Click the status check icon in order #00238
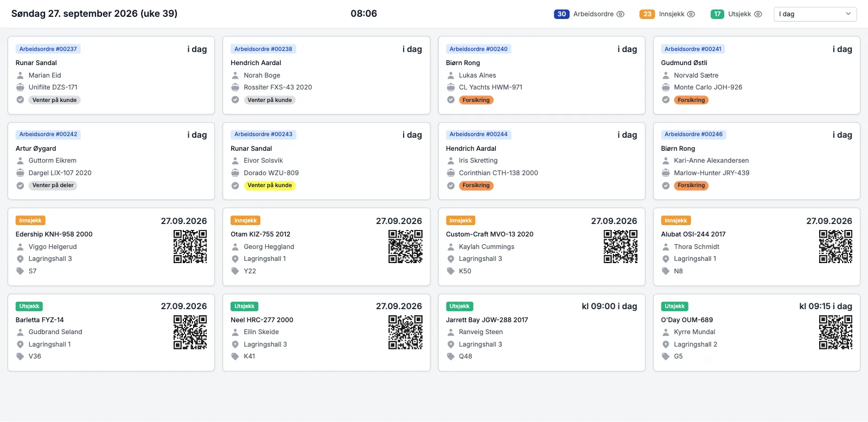Screen dimensions: 868x422 pos(235,100)
